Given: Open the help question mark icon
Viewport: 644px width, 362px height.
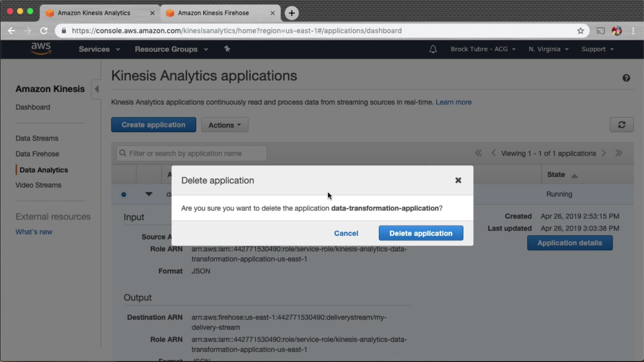Looking at the screenshot, I should coord(626,78).
